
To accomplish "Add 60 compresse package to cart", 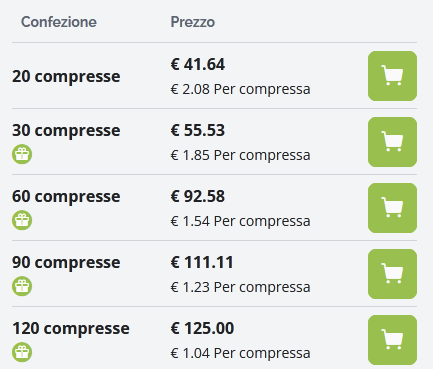I will pyautogui.click(x=392, y=208).
